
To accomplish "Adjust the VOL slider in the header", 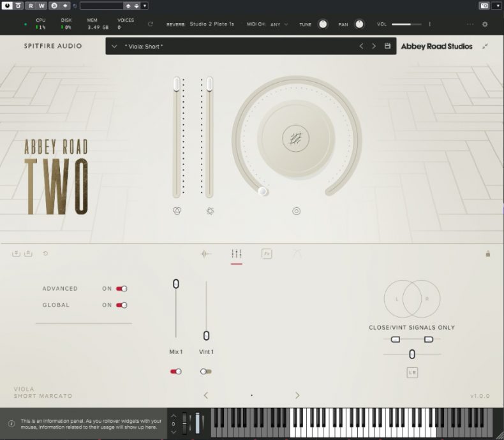I will point(406,24).
